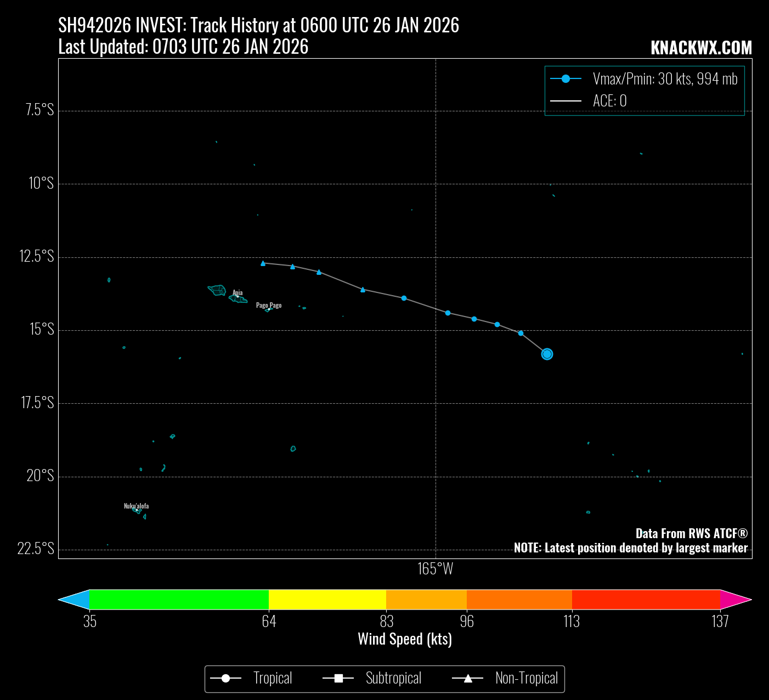Click the 165°W longitude axis label

pos(436,569)
